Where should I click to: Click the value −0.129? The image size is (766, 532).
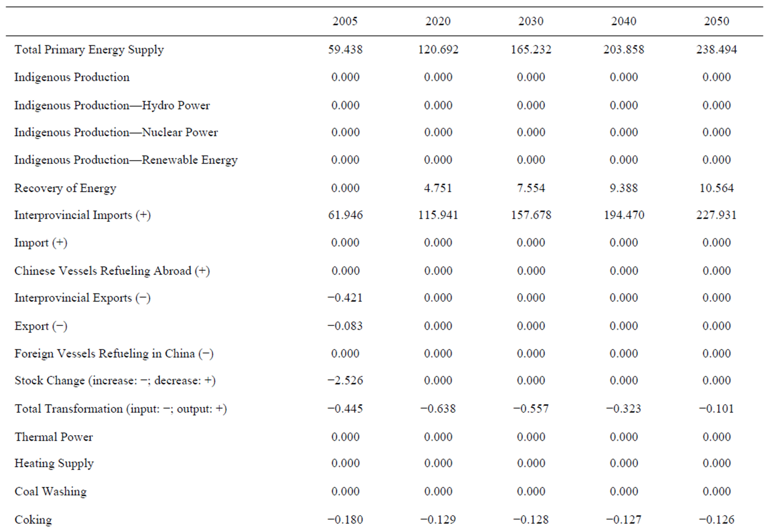pos(438,520)
